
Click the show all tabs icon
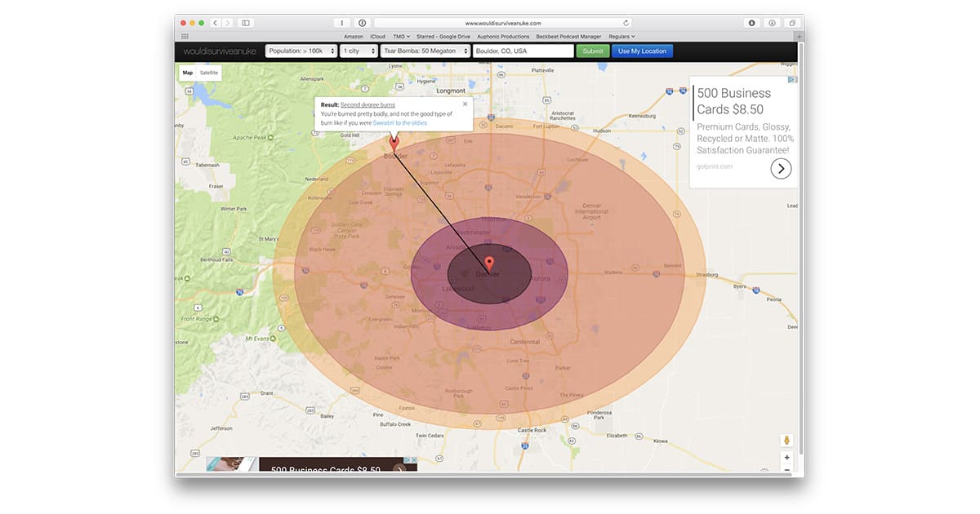[791, 23]
